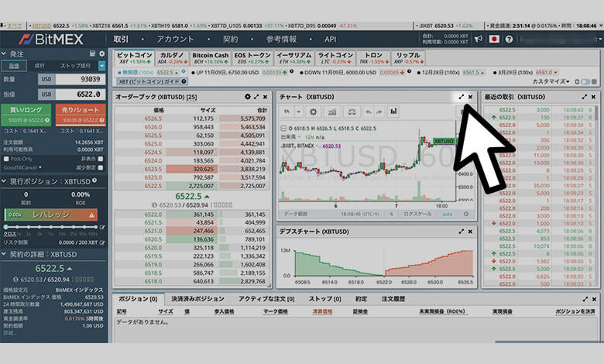Expand the 最近の取引 panel to fullscreen
The width and height of the screenshot is (604, 364).
(585, 97)
